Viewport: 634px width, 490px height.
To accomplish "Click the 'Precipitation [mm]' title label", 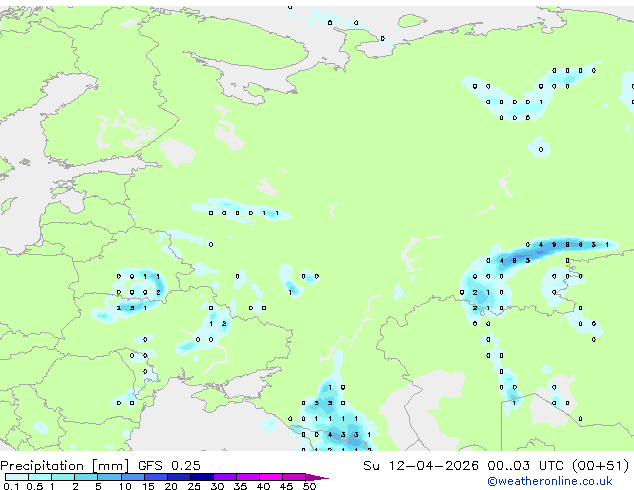I will click(65, 466).
